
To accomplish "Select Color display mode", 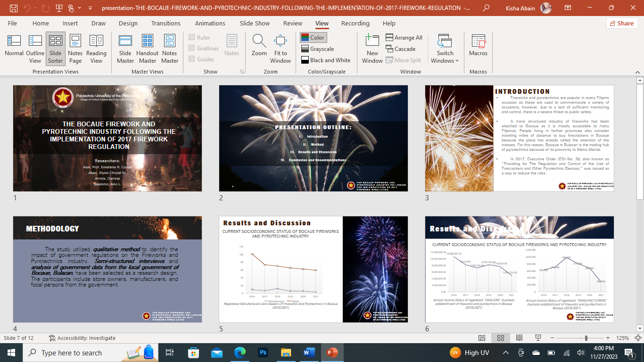I will click(x=313, y=37).
